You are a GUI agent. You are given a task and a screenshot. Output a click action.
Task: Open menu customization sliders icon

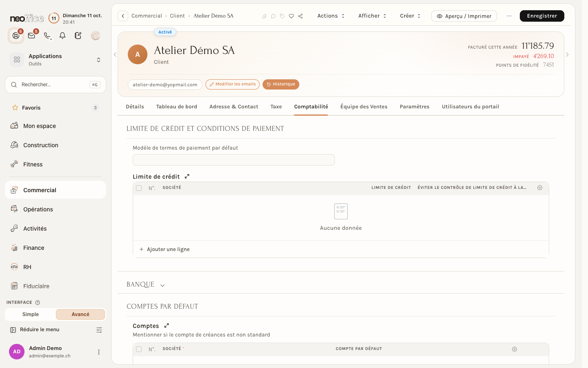(99, 330)
